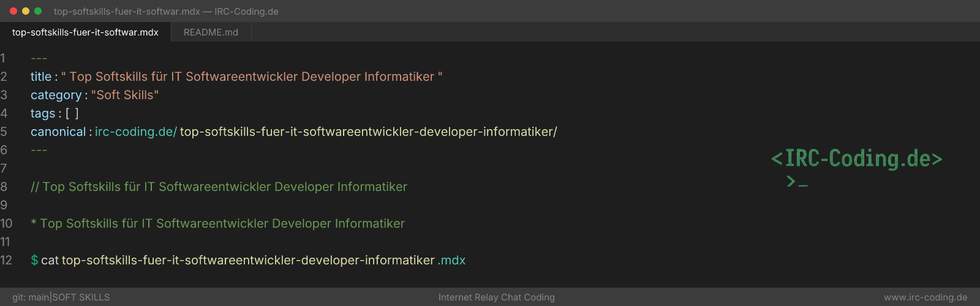Screen dimensions: 980x306
Task: Click the 'title' key on line 2
Action: [41, 76]
